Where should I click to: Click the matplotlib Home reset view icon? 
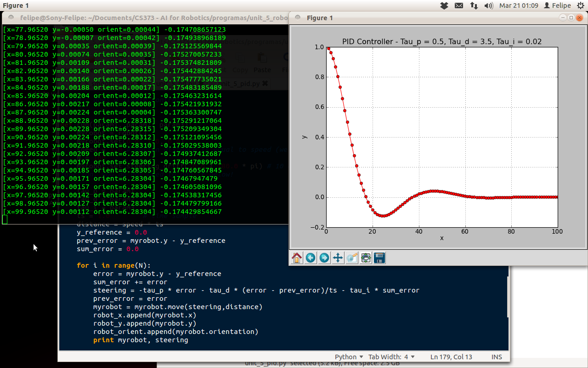point(297,258)
